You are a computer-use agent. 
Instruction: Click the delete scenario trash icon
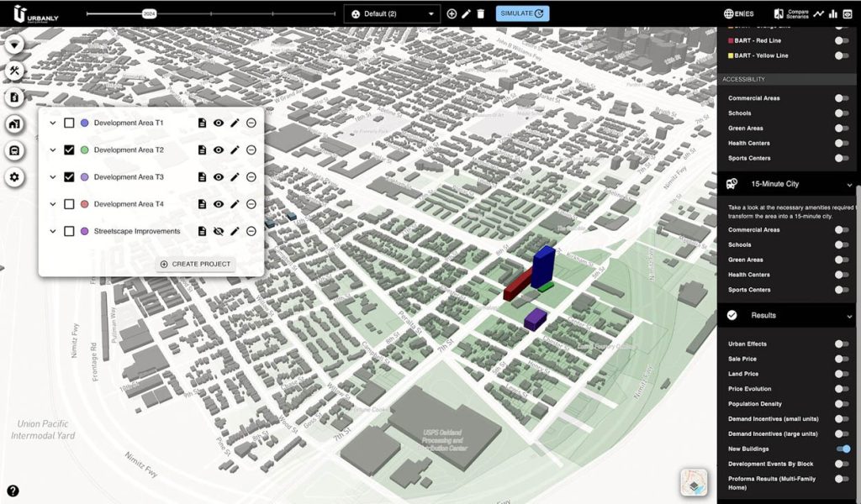(480, 13)
